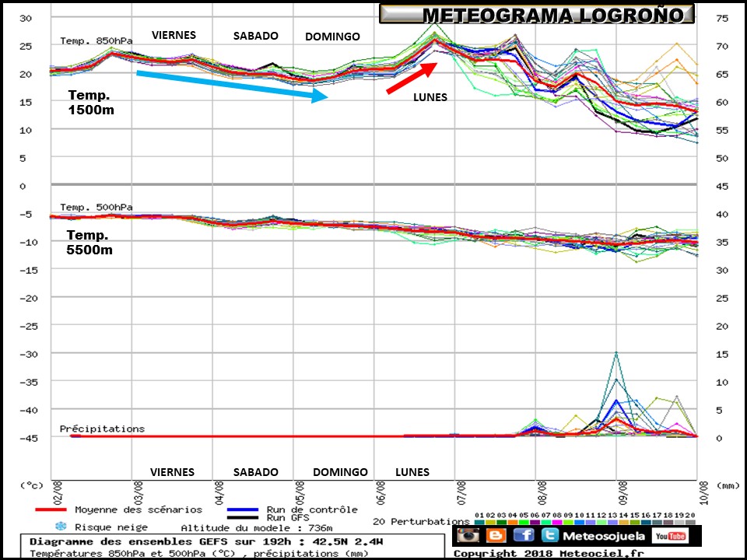
Task: Click the Run GFS label
Action: (x=288, y=517)
